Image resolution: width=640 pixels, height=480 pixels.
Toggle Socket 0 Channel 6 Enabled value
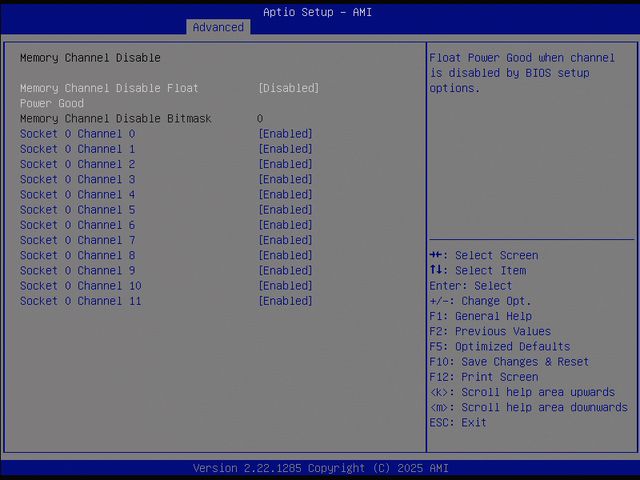pos(285,225)
